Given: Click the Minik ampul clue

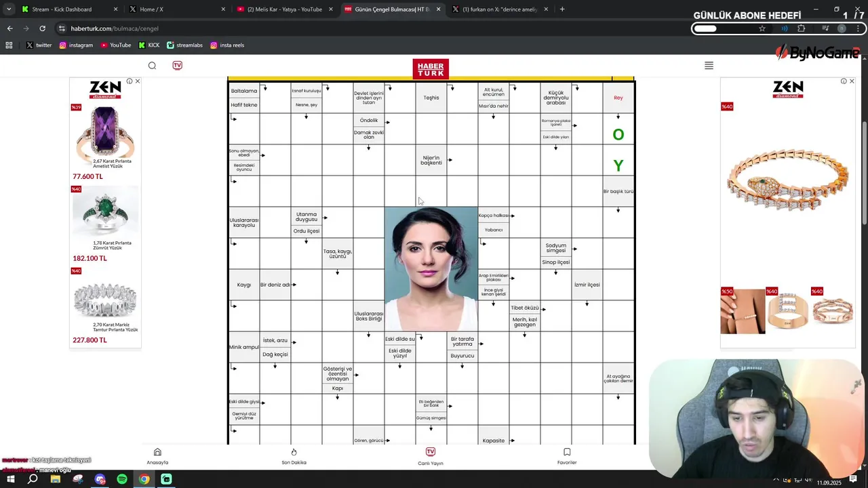Looking at the screenshot, I should pyautogui.click(x=244, y=347).
